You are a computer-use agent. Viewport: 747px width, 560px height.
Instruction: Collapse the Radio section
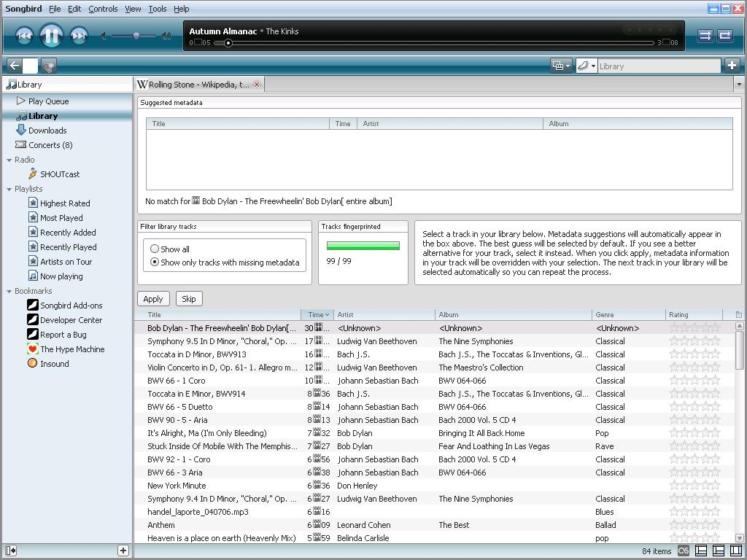tap(9, 160)
